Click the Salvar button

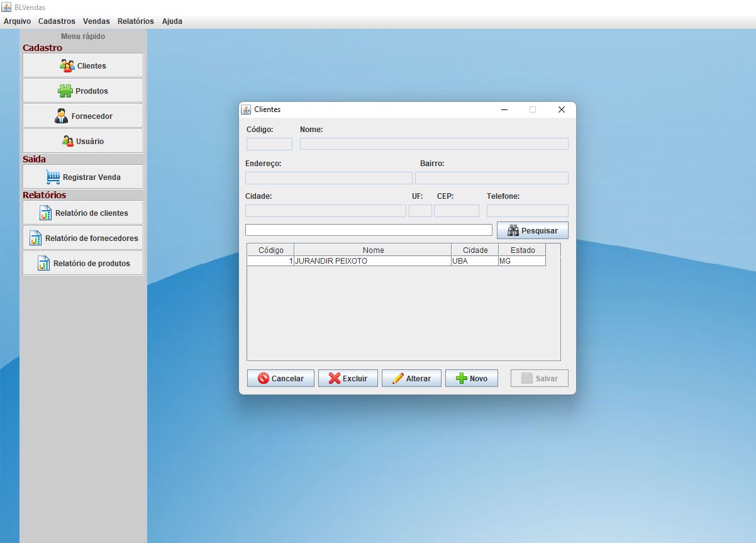pos(539,378)
